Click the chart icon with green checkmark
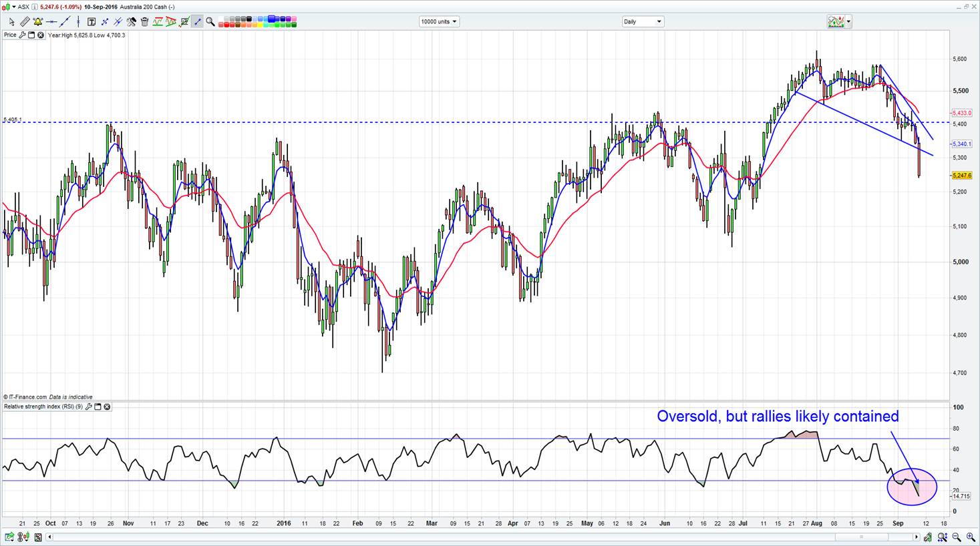Viewport: 980px width, 546px height. click(x=184, y=22)
